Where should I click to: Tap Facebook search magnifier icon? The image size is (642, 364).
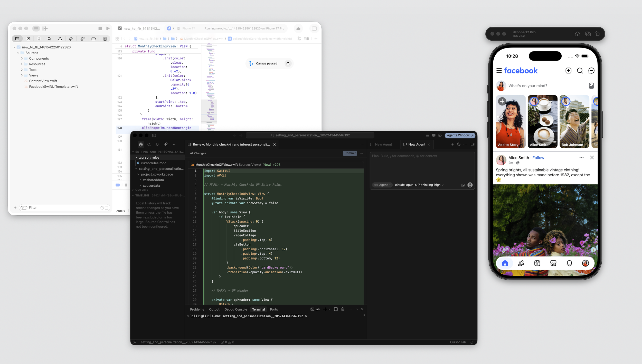click(580, 71)
